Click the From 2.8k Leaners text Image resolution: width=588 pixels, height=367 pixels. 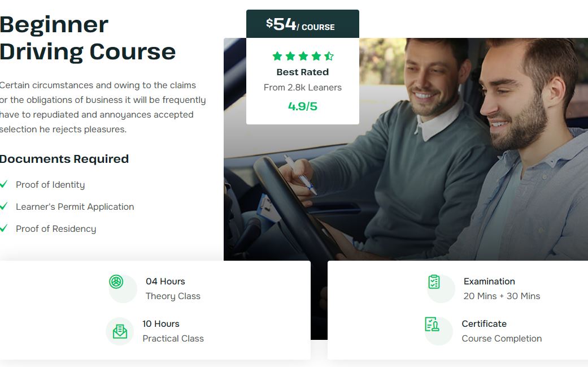pos(303,88)
